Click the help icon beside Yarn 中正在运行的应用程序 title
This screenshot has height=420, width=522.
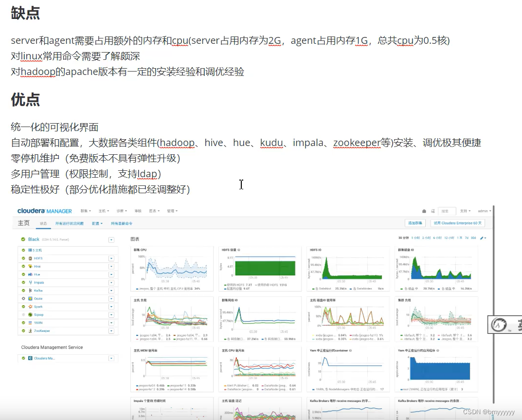[437, 350]
